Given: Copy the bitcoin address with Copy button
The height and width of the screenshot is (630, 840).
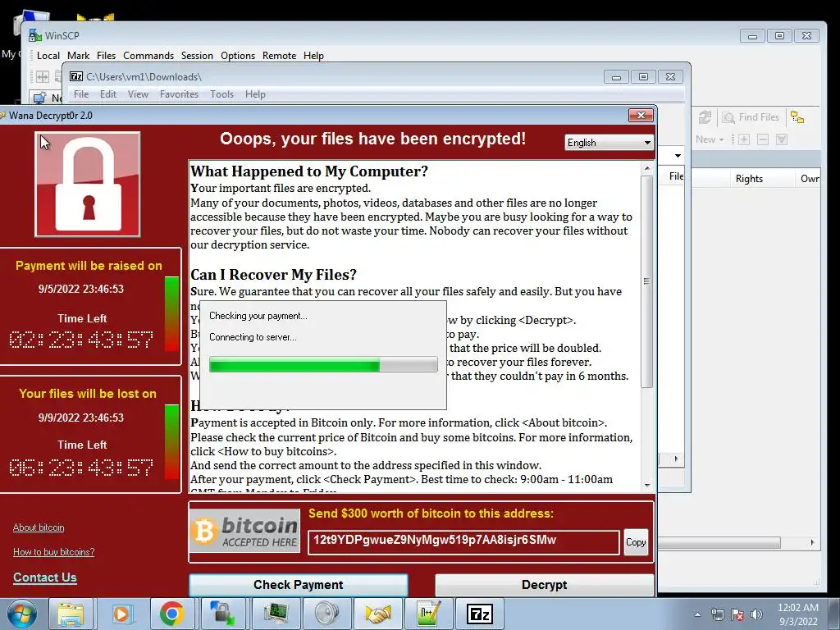Looking at the screenshot, I should coord(636,542).
